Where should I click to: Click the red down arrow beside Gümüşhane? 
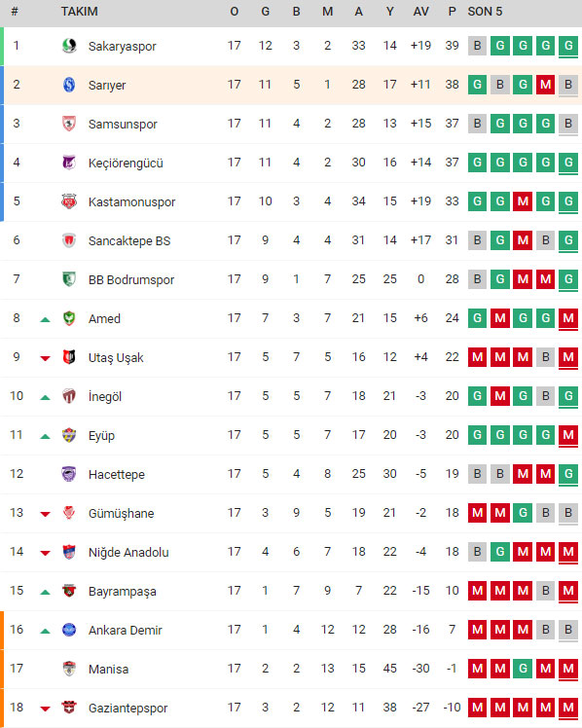coord(45,514)
